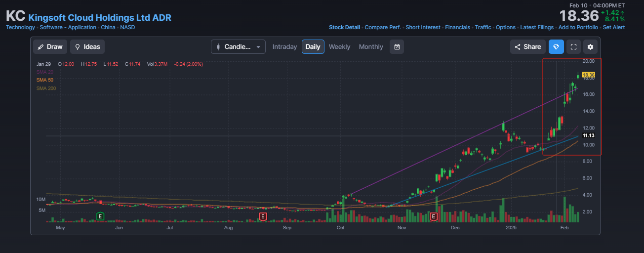The image size is (644, 253).
Task: Open the Short Interest link
Action: pos(423,28)
